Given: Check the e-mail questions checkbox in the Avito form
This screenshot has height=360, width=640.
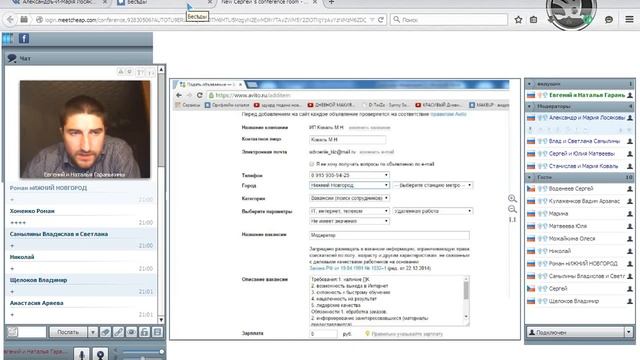Looking at the screenshot, I should click(312, 164).
